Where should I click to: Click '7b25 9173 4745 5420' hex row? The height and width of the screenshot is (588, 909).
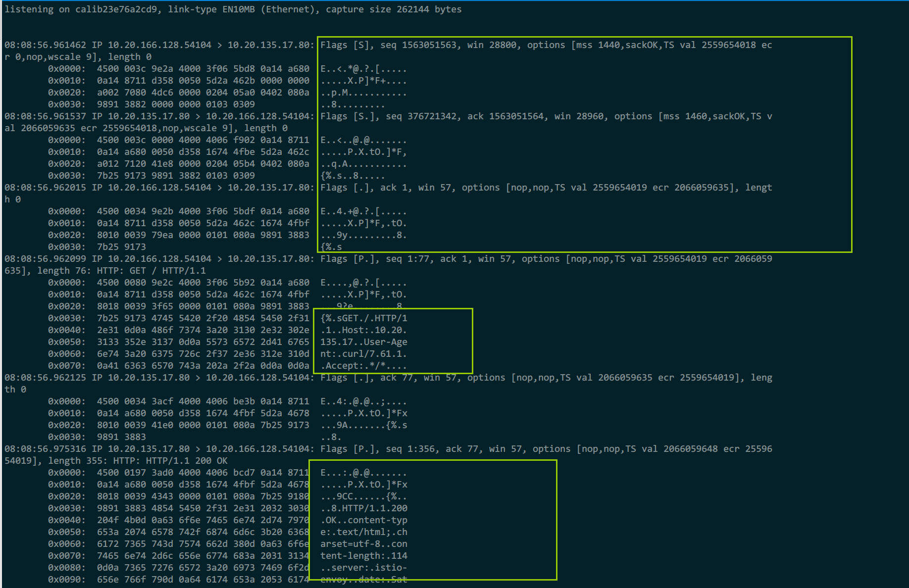[203, 318]
